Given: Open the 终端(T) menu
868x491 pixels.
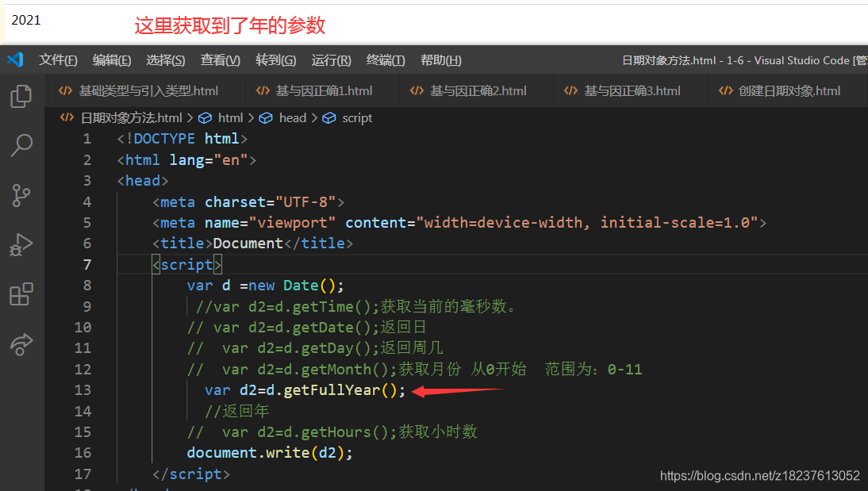Looking at the screenshot, I should [386, 59].
